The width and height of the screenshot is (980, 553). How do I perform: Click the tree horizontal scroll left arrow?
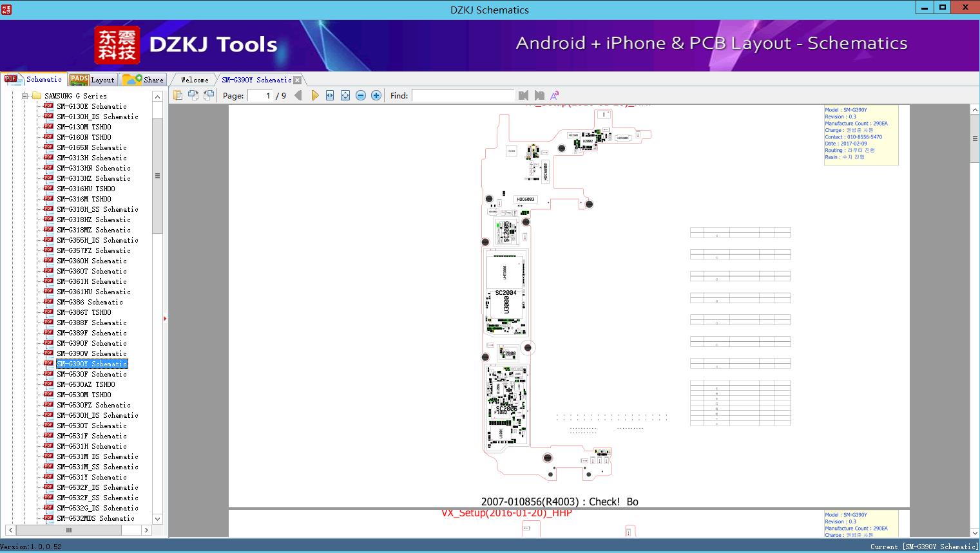[x=10, y=530]
